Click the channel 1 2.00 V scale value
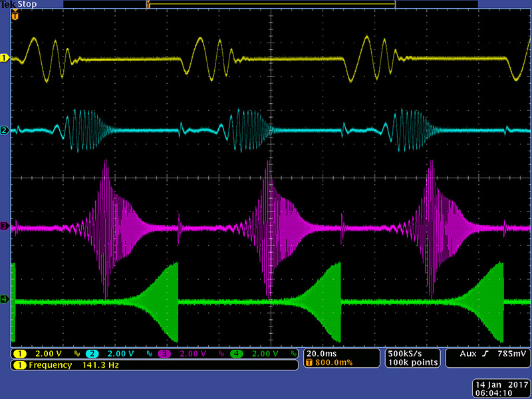This screenshot has width=532, height=399. [47, 353]
